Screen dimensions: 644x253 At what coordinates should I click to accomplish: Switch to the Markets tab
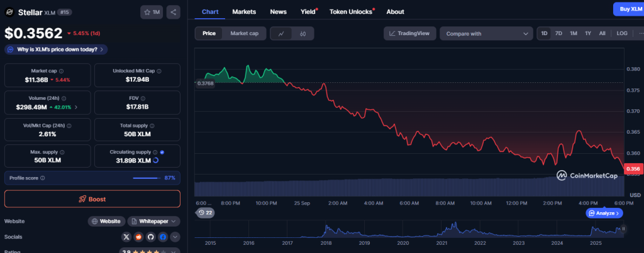[244, 11]
